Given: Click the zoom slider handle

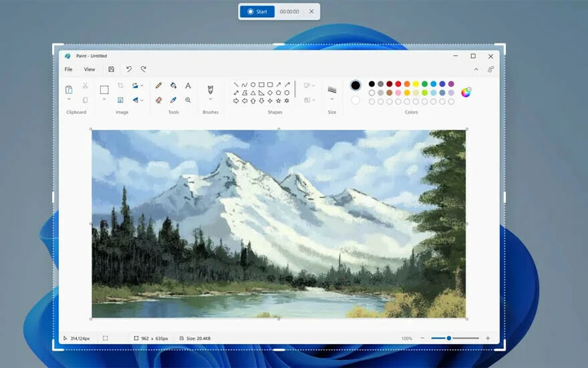Looking at the screenshot, I should click(x=448, y=339).
